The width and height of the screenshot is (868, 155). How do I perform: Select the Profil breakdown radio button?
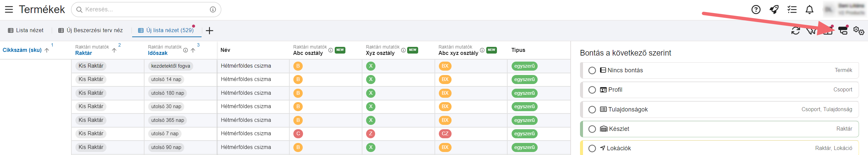pyautogui.click(x=592, y=90)
